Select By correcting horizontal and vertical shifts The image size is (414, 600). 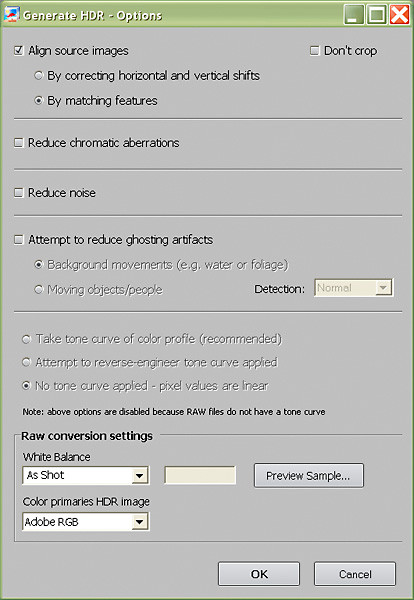(38, 75)
